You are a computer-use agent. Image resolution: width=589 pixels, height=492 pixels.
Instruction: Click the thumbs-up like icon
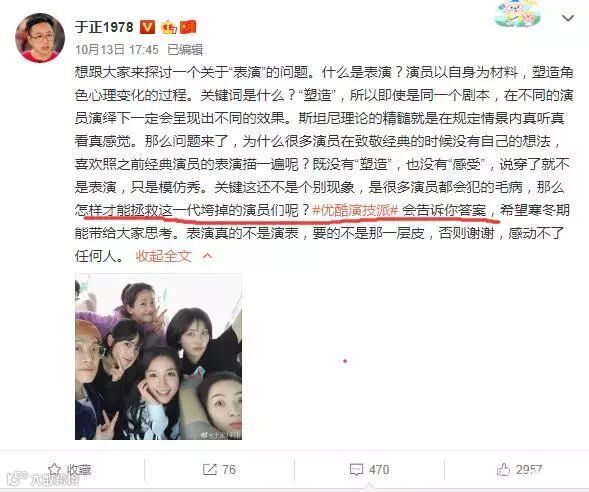click(x=503, y=469)
